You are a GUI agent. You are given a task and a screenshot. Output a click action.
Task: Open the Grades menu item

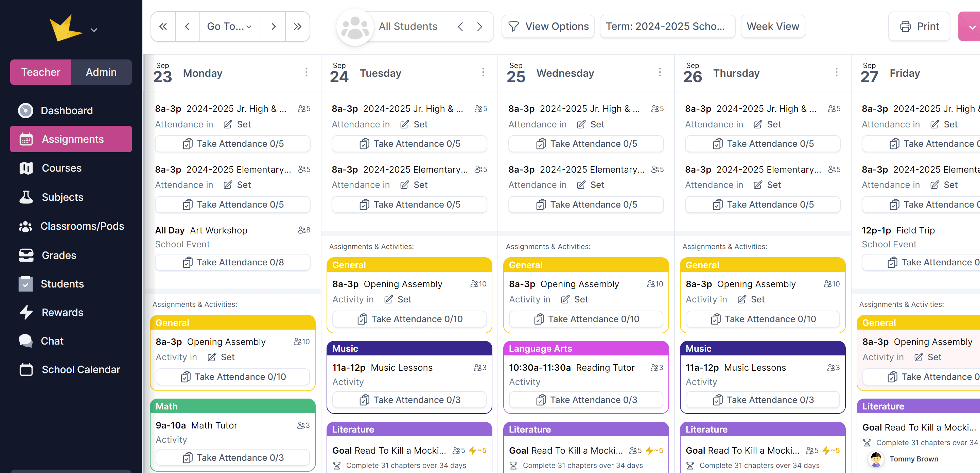coord(58,255)
